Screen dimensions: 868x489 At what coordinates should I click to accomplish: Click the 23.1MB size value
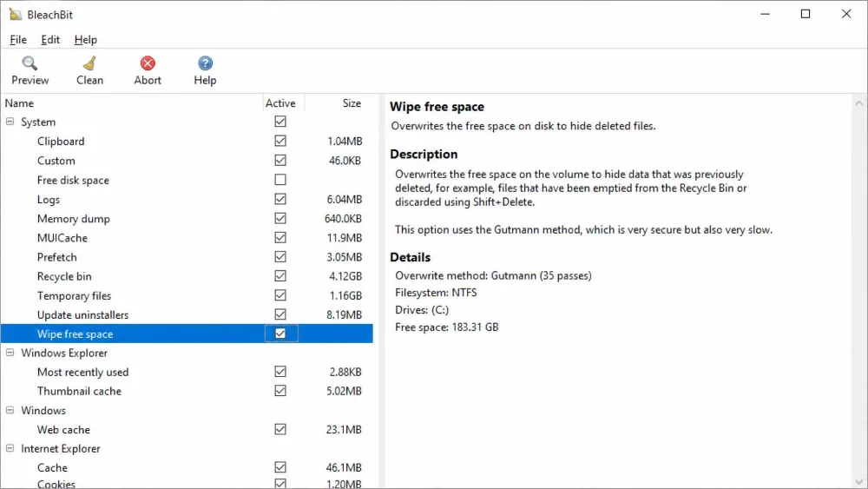click(x=344, y=430)
